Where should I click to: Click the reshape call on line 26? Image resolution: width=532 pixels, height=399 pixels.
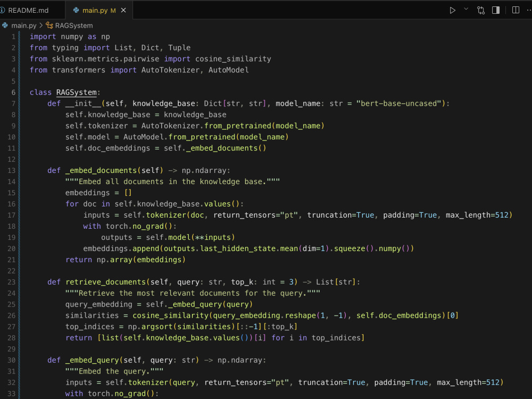[300, 315]
